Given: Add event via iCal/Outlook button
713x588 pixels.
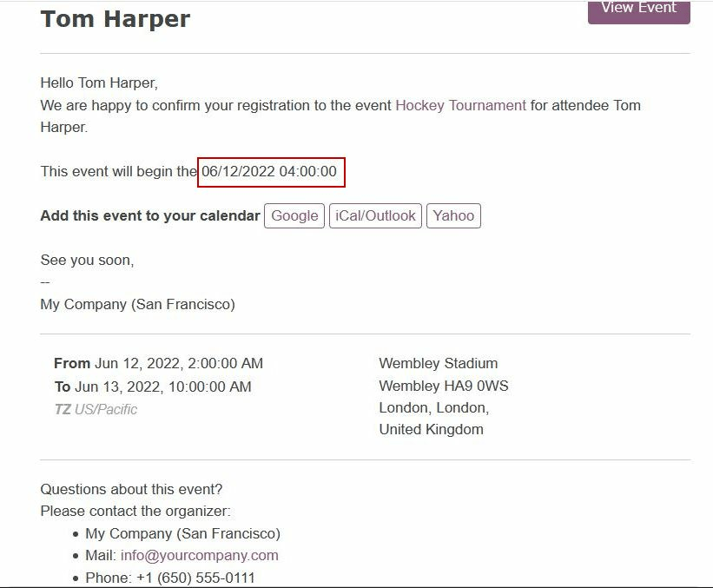Looking at the screenshot, I should pos(375,215).
